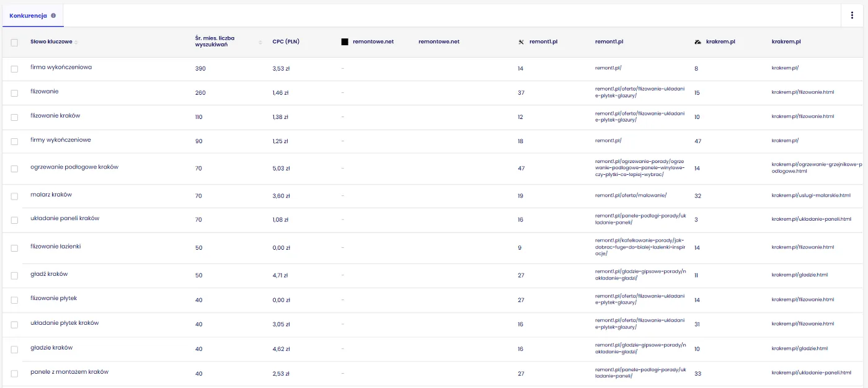Click keyword flizowanie łazienki
The height and width of the screenshot is (388, 868).
(56, 247)
